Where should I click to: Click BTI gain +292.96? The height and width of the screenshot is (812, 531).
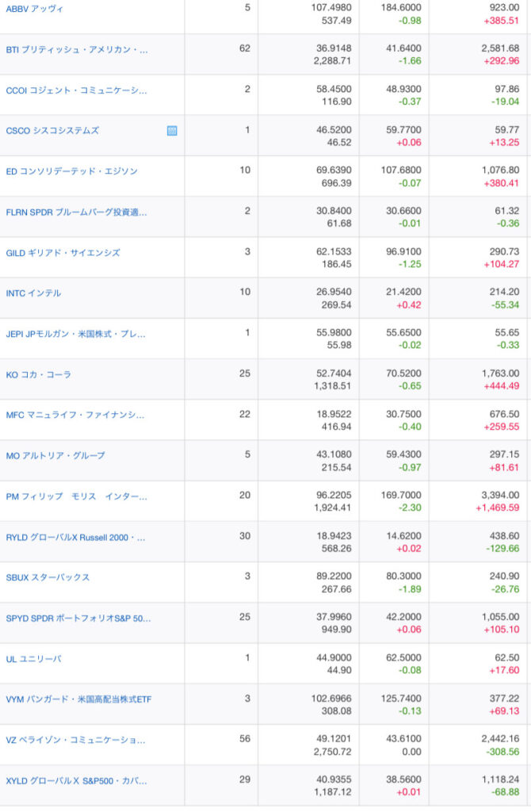[x=501, y=61]
